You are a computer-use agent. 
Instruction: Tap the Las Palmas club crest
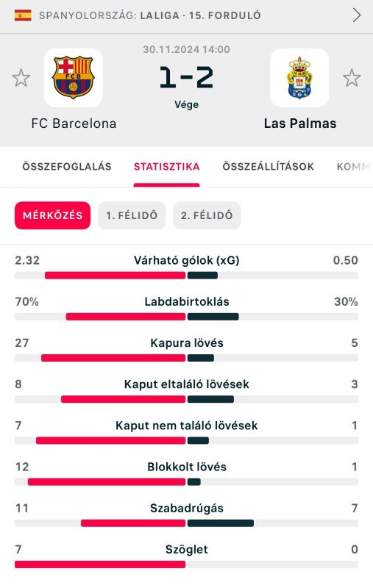(x=299, y=78)
